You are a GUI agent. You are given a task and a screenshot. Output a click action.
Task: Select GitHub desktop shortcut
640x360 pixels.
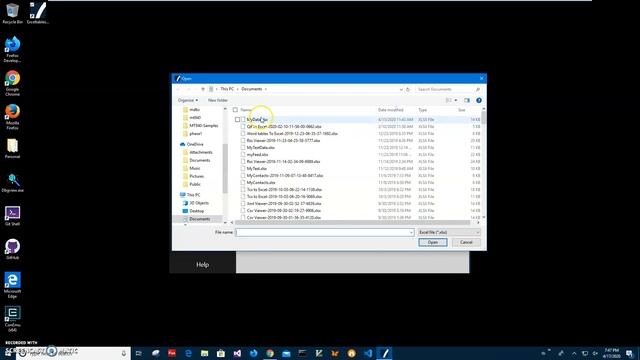(12, 249)
